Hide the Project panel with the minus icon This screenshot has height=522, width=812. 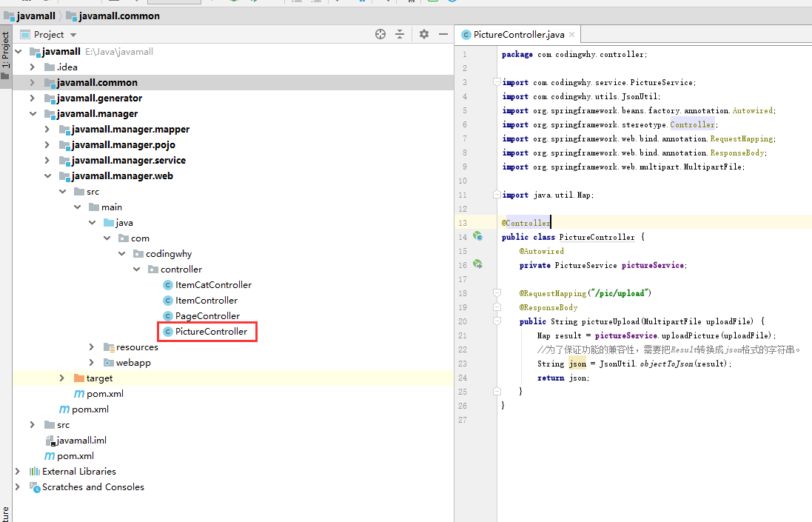[x=443, y=34]
